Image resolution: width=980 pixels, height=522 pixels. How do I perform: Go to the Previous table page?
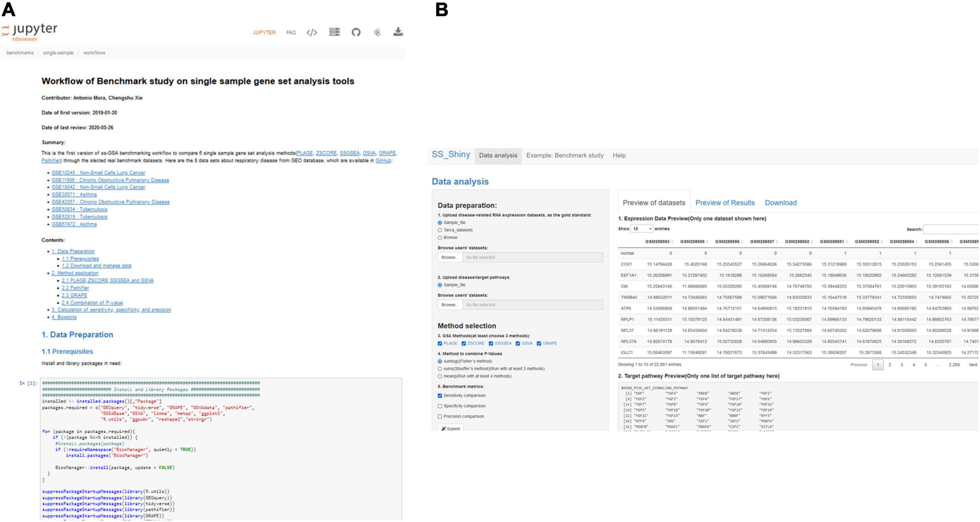pos(859,365)
